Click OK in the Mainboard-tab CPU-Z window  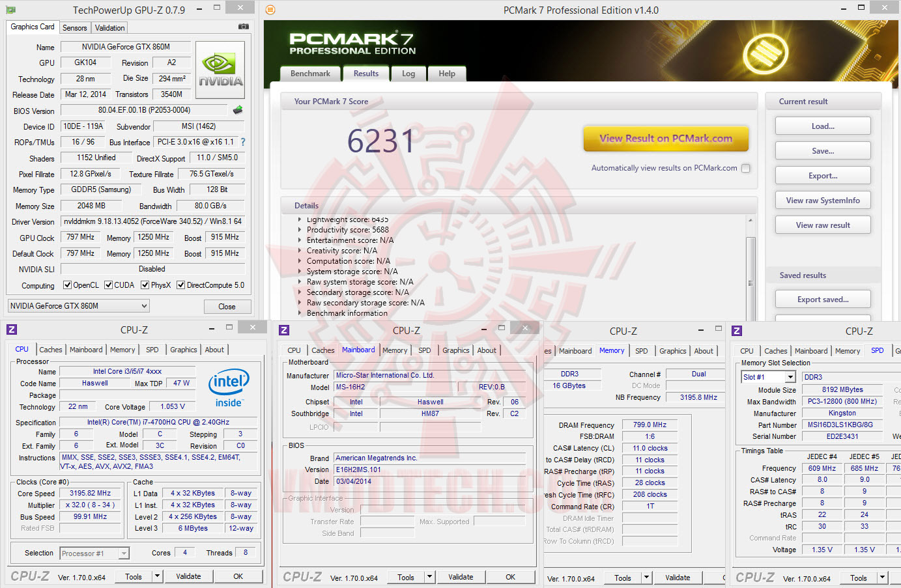(x=510, y=577)
